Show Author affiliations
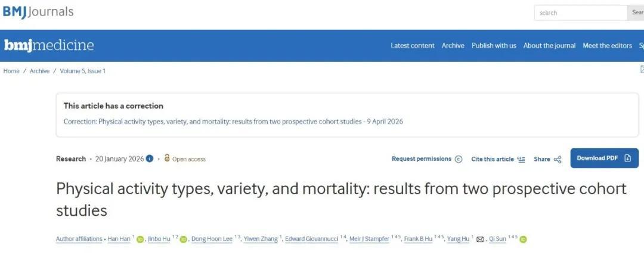The image size is (644, 261). point(79,239)
